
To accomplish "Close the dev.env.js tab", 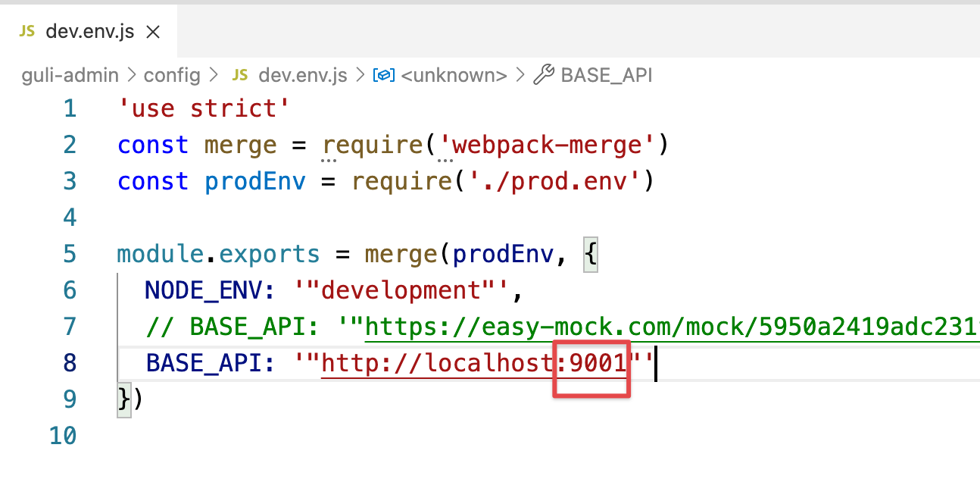I will (152, 32).
